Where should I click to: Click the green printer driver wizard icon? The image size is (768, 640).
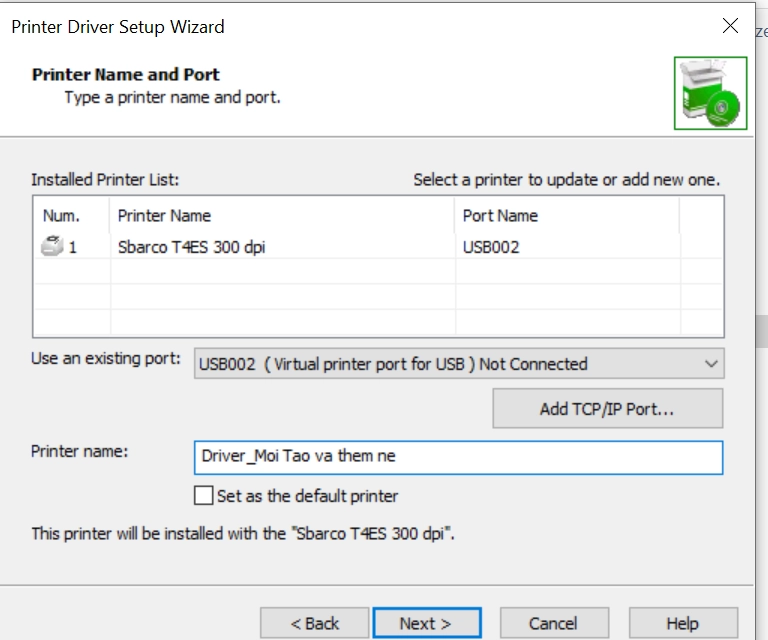(x=710, y=93)
